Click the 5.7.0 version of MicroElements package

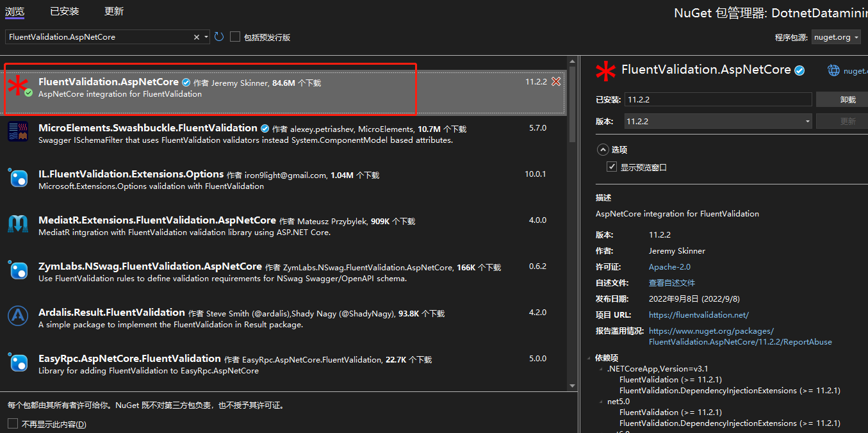(537, 128)
